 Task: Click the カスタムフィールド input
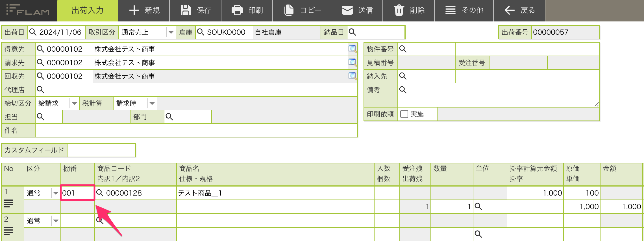pos(101,150)
